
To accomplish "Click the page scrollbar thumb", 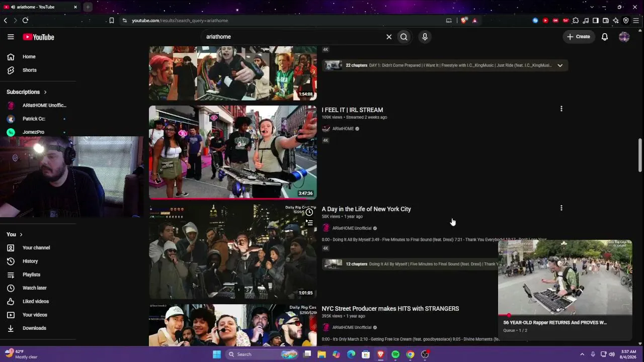I will [x=640, y=155].
